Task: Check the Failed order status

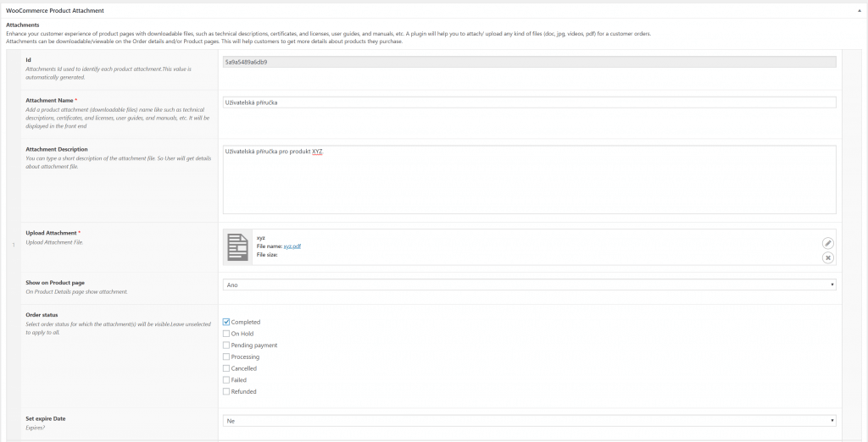Action: point(225,380)
